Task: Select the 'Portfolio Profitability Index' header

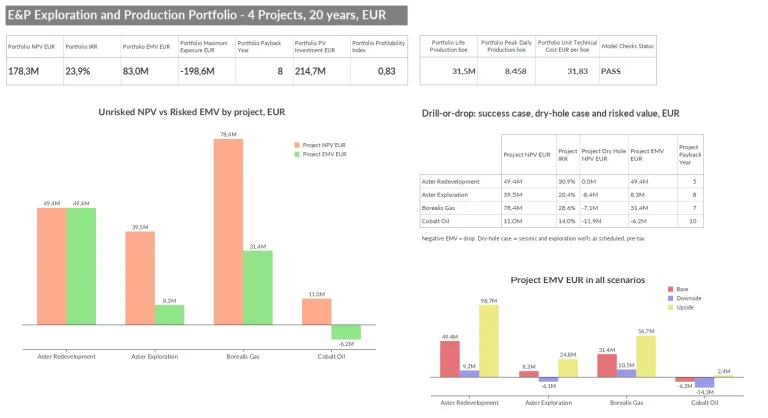Action: coord(379,47)
